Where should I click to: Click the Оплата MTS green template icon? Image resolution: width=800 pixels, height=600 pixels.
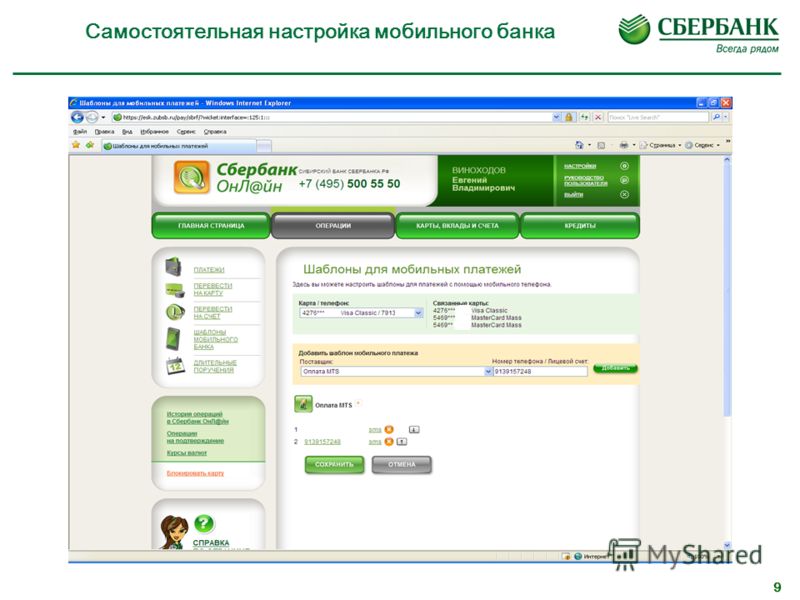303,404
